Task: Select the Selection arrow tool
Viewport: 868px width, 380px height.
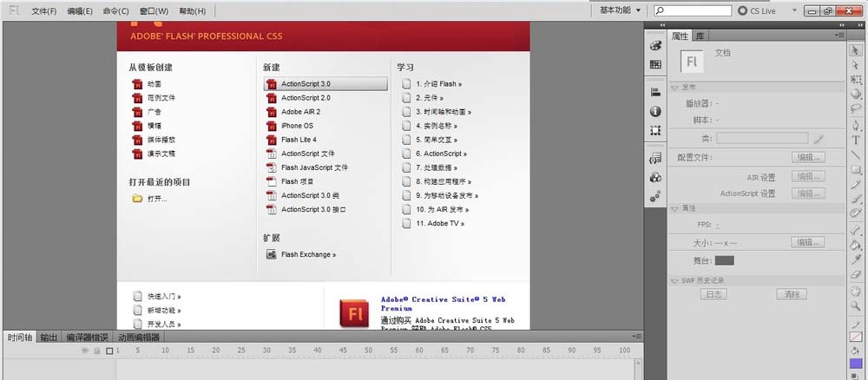Action: pyautogui.click(x=856, y=51)
